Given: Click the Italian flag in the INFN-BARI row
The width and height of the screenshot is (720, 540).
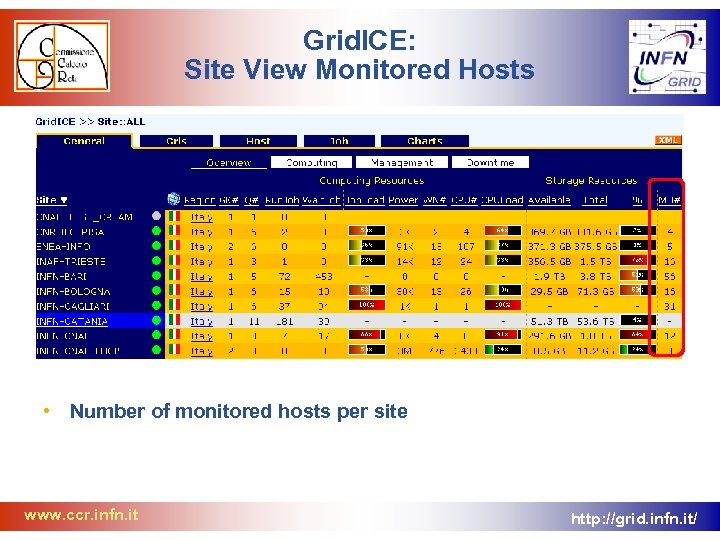Looking at the screenshot, I should (x=174, y=276).
